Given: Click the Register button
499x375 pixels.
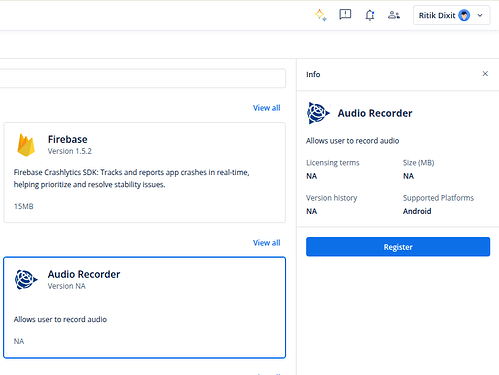Looking at the screenshot, I should click(398, 247).
